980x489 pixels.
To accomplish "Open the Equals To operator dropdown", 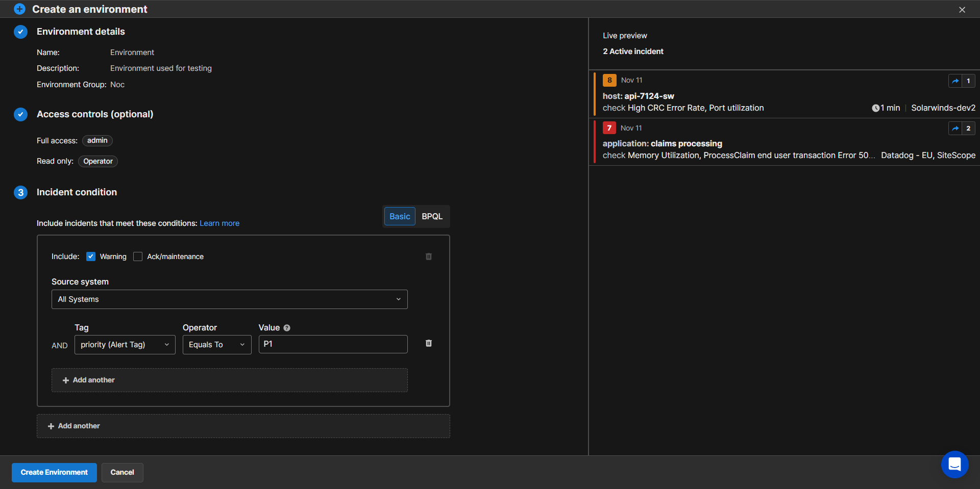I will point(216,345).
